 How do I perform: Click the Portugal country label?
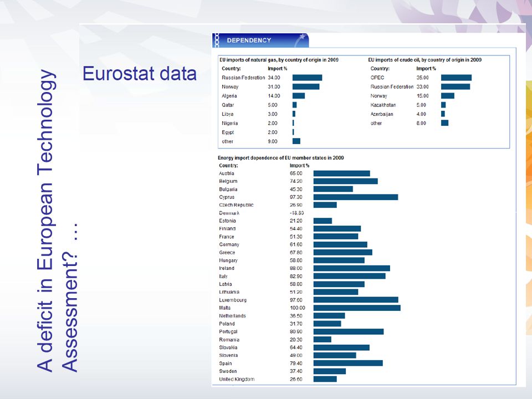click(x=228, y=332)
